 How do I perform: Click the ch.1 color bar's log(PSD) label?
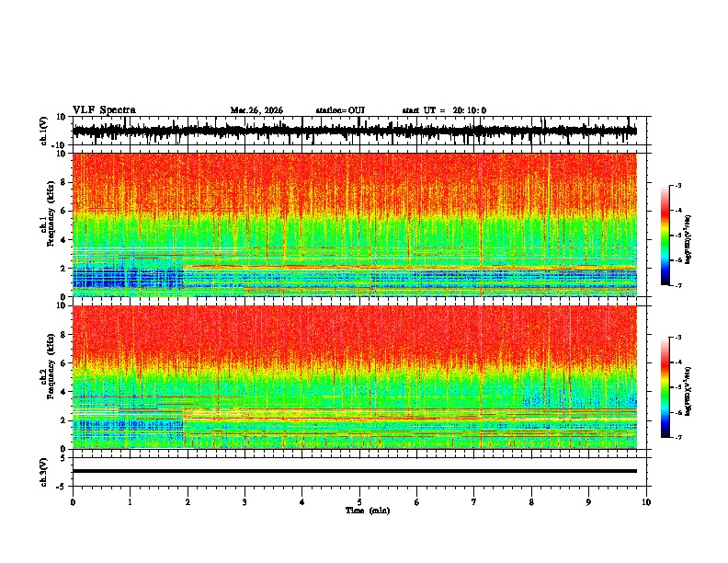[x=688, y=240]
